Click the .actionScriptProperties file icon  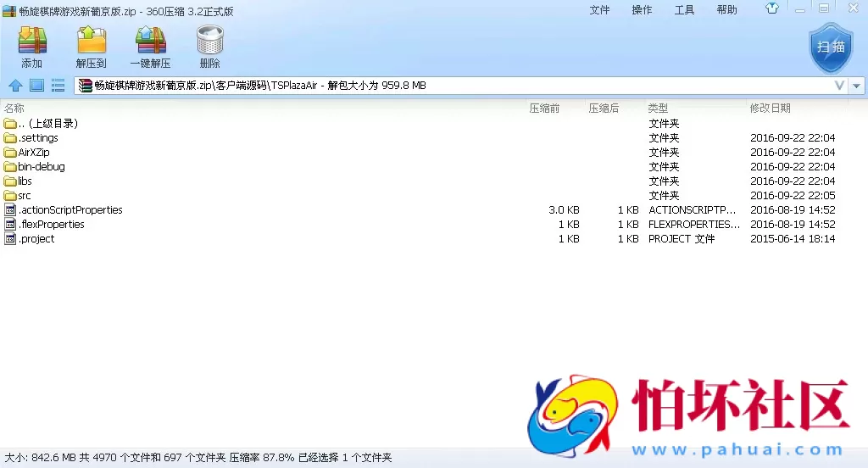(x=10, y=210)
